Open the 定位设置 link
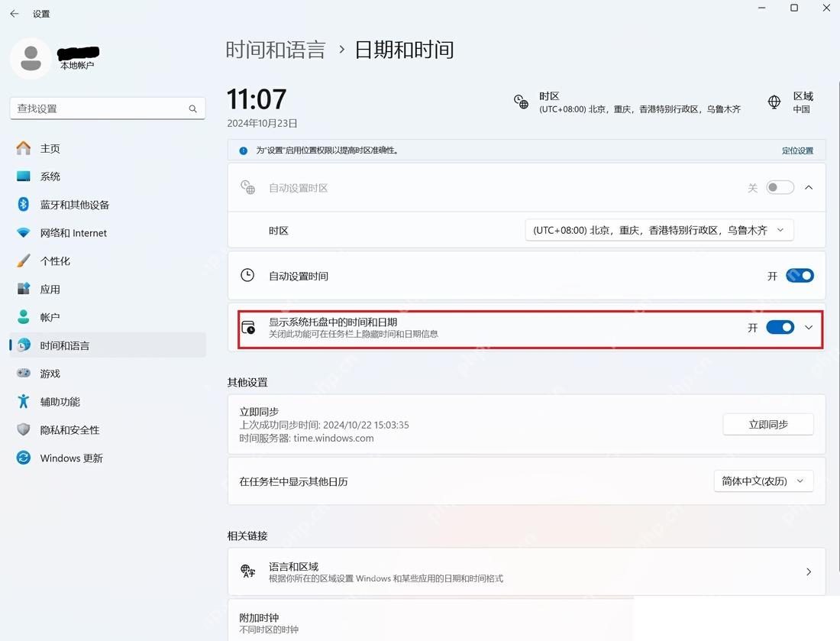 coord(797,151)
